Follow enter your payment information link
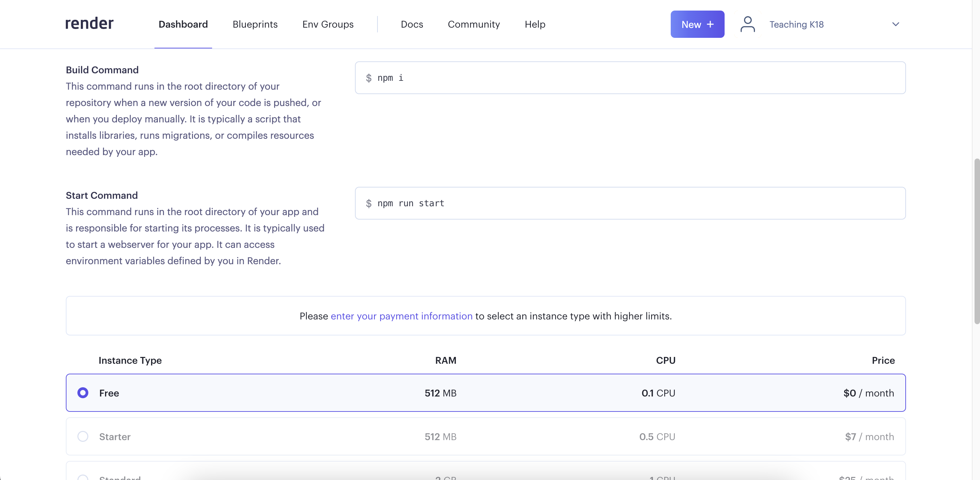 pyautogui.click(x=401, y=316)
